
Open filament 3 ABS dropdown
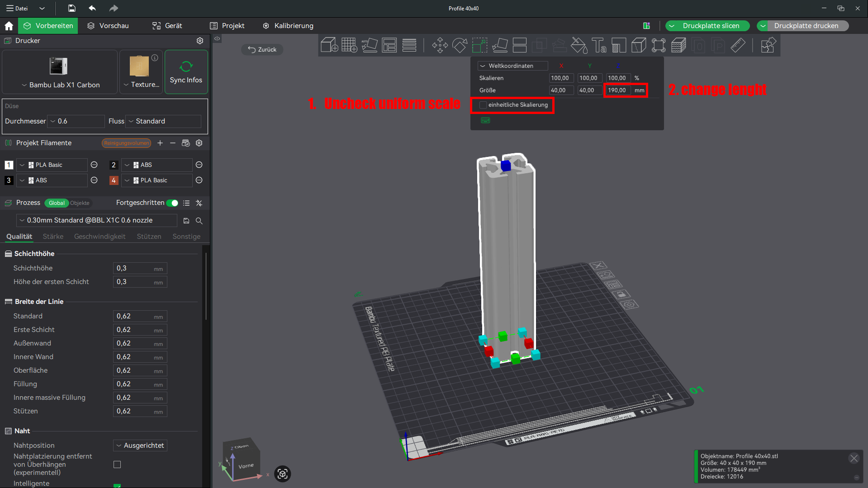coord(52,180)
